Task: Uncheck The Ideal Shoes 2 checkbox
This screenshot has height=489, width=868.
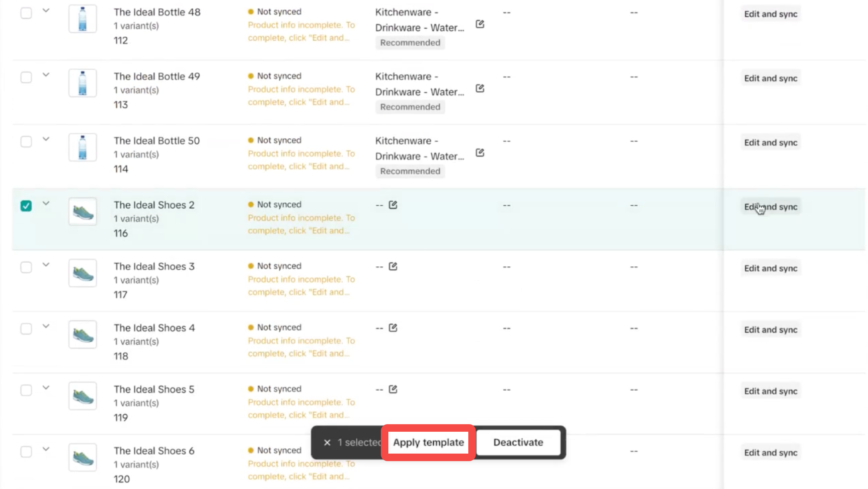Action: click(x=26, y=206)
